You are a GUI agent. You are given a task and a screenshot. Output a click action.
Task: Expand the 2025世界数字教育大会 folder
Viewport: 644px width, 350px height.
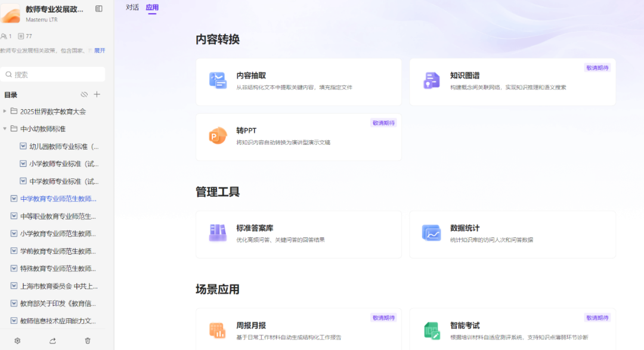click(x=5, y=111)
